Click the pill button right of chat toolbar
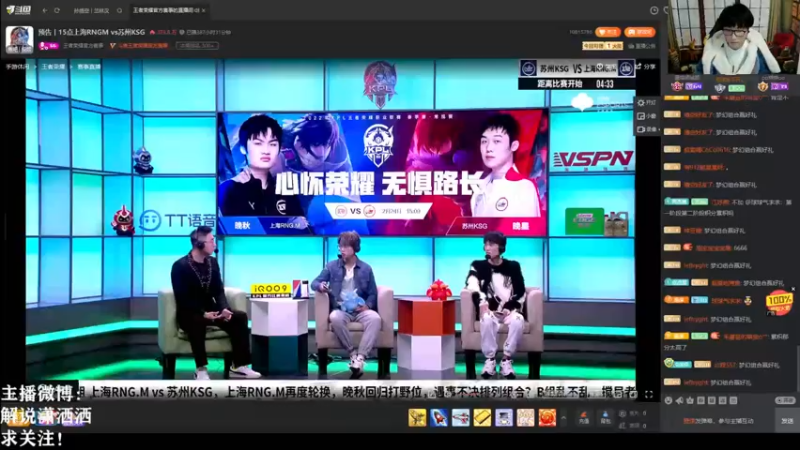The image size is (800, 450). click(785, 401)
